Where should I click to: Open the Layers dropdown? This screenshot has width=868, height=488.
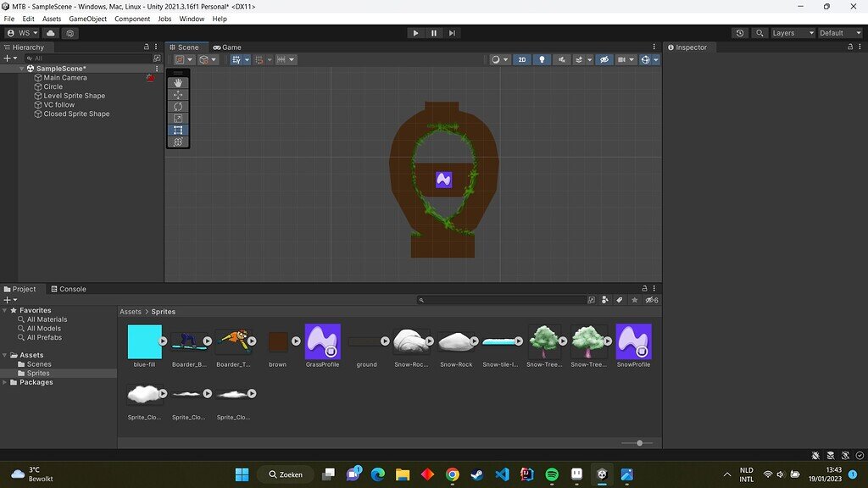pyautogui.click(x=791, y=32)
